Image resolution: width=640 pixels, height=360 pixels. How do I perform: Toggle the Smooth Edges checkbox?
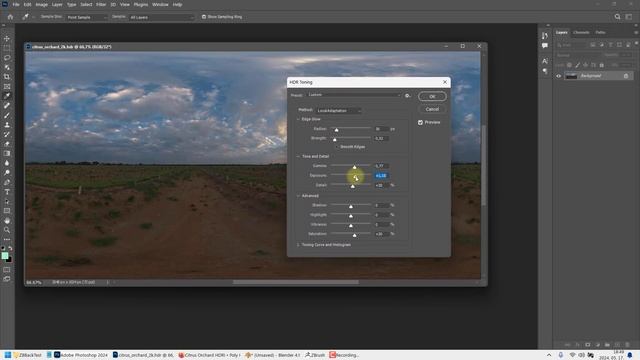(337, 147)
